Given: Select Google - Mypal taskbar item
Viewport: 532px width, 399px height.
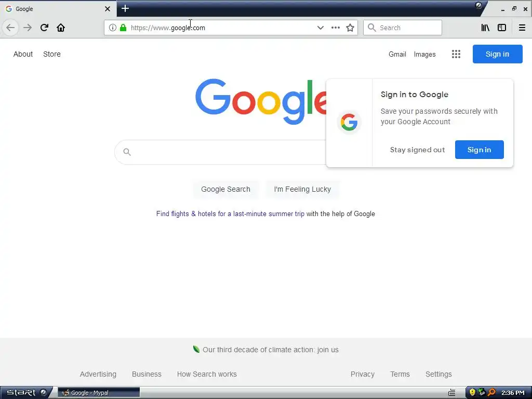Looking at the screenshot, I should 99,393.
